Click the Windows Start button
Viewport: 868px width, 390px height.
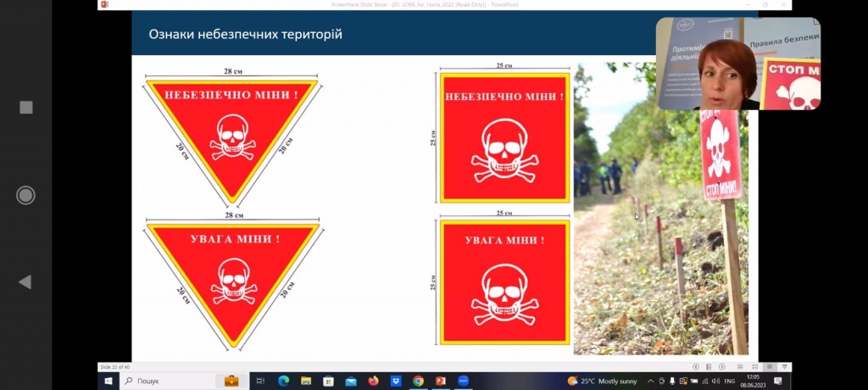108,381
